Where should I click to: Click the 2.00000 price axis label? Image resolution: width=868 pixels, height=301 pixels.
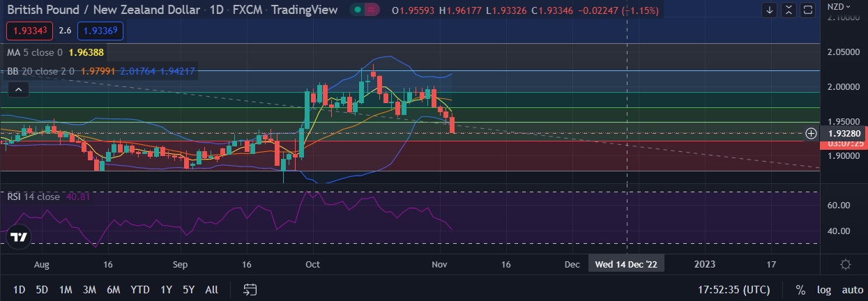pyautogui.click(x=842, y=87)
